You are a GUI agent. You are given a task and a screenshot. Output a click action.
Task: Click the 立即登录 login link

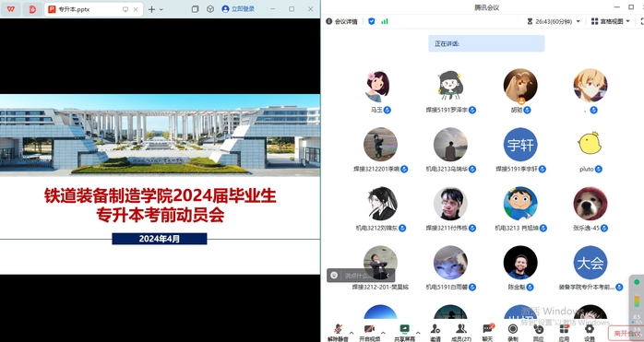click(x=238, y=9)
